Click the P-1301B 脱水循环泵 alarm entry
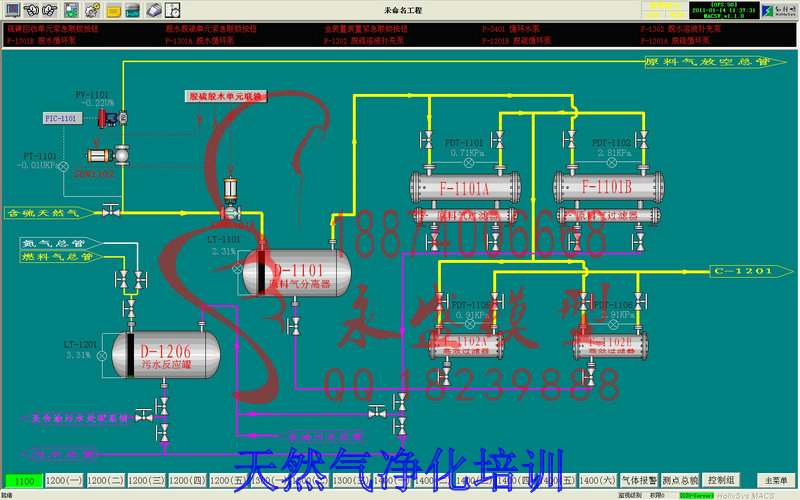 (x=41, y=41)
